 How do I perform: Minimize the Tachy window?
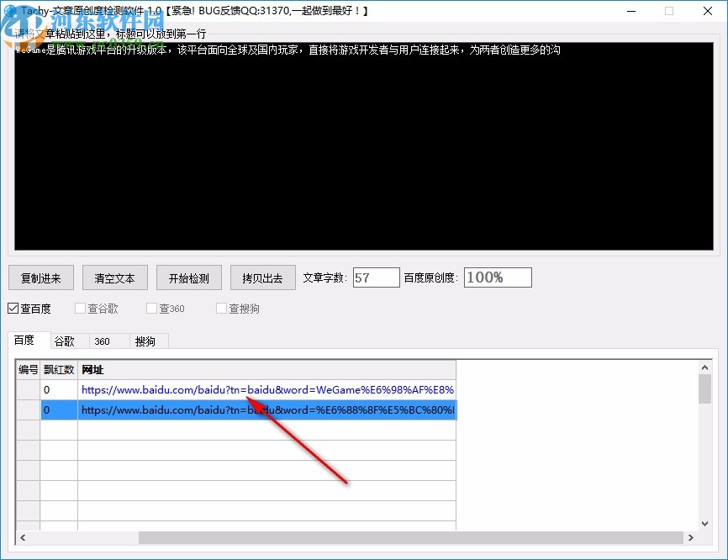point(631,11)
